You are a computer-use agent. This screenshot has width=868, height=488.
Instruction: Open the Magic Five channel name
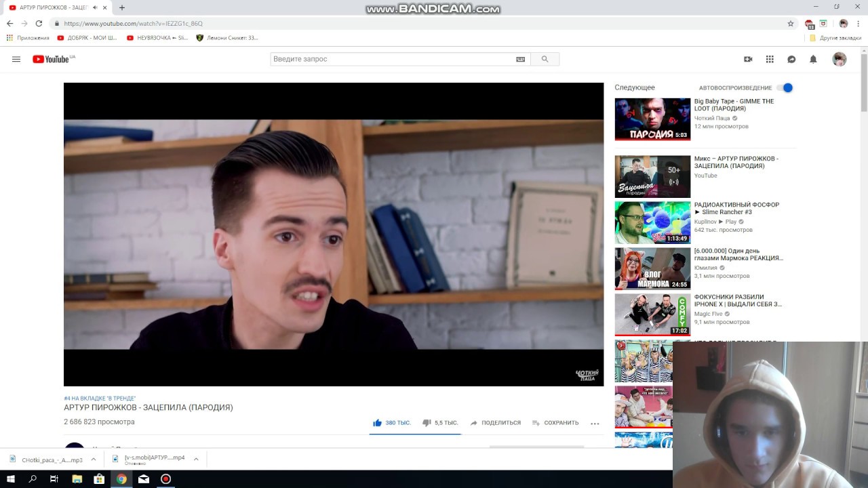[x=708, y=314]
